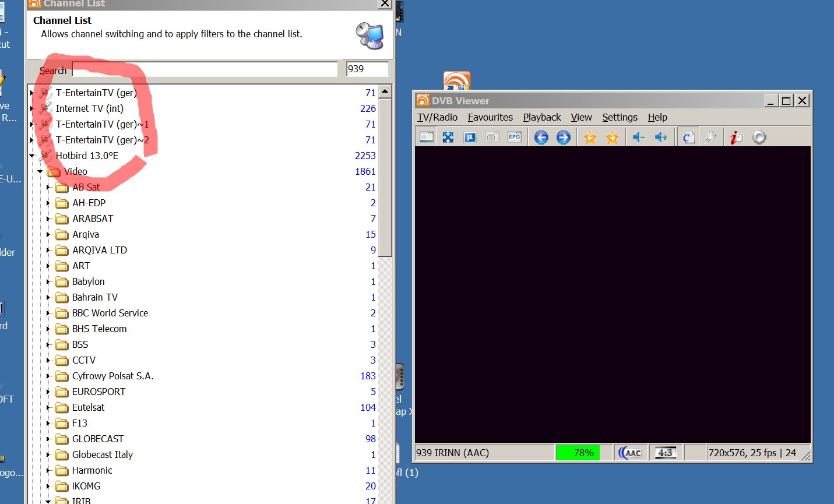Image resolution: width=834 pixels, height=504 pixels.
Task: Click the channel Search text field
Action: (205, 69)
